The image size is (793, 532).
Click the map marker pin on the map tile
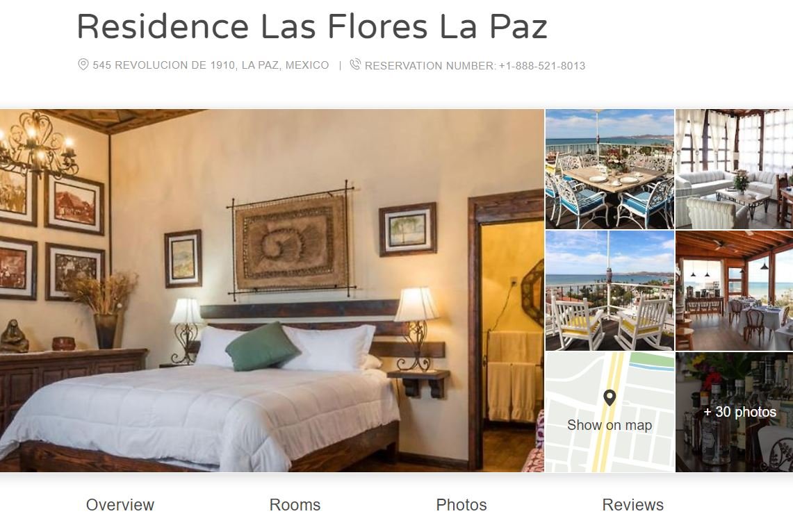coord(610,398)
